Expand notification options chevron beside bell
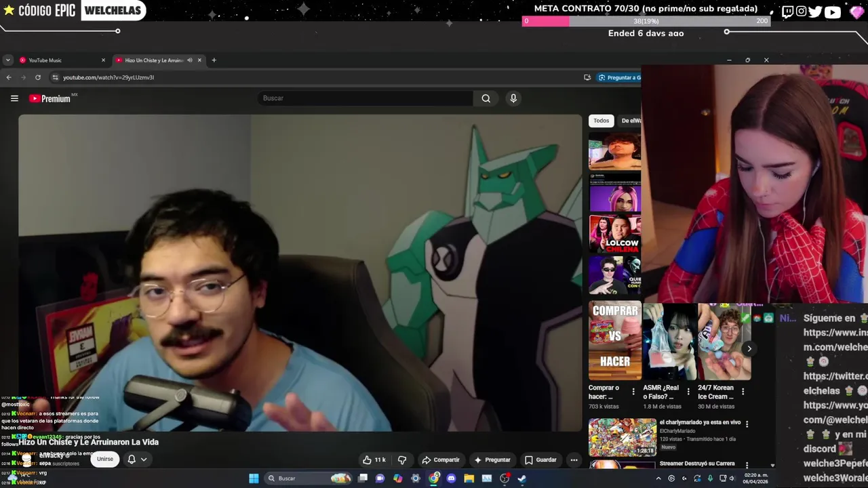868x488 pixels. pyautogui.click(x=144, y=459)
